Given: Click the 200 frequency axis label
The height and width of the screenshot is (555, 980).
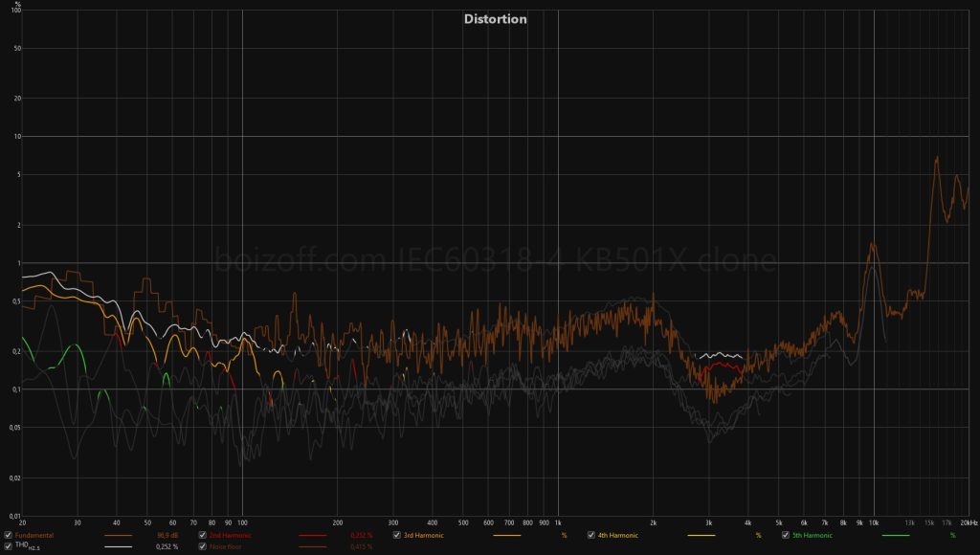Looking at the screenshot, I should point(338,522).
